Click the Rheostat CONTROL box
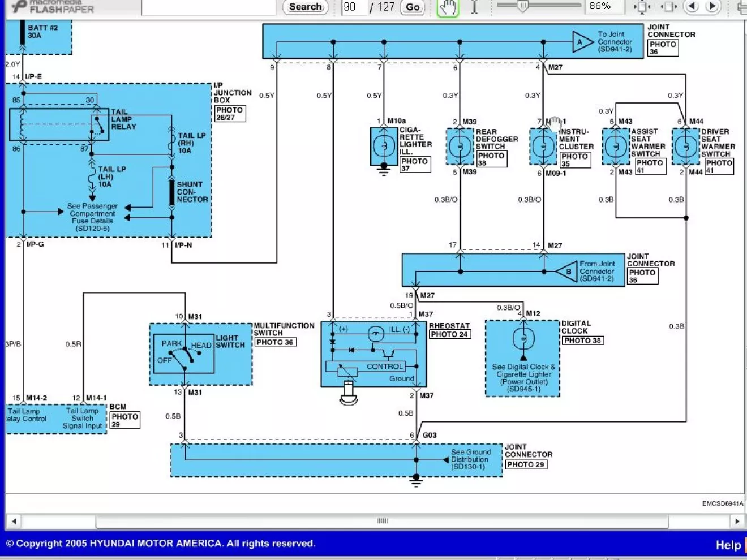Viewport: 747px width, 560px height. click(365, 367)
